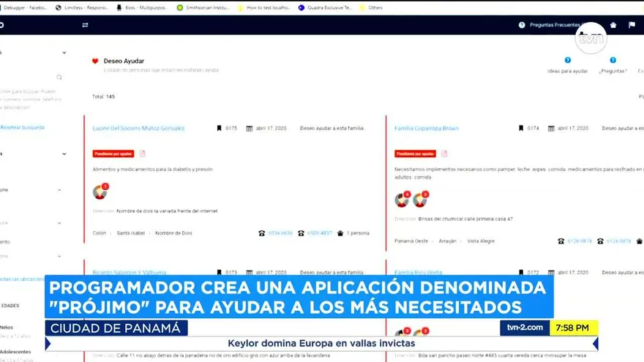Select Niños age filter in sidebar
Image resolution: width=644 pixels, height=362 pixels.
coord(7,328)
